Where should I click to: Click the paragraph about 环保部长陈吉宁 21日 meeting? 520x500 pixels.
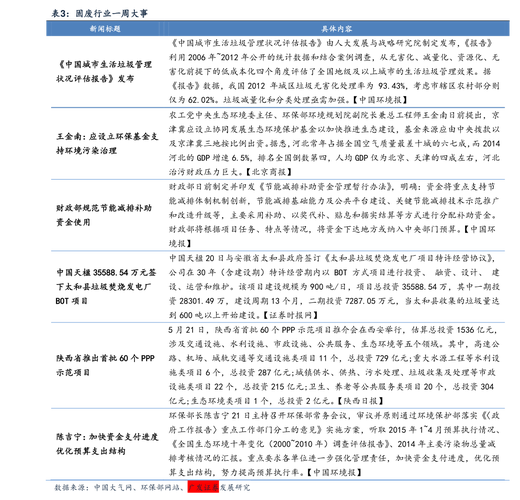(334, 444)
